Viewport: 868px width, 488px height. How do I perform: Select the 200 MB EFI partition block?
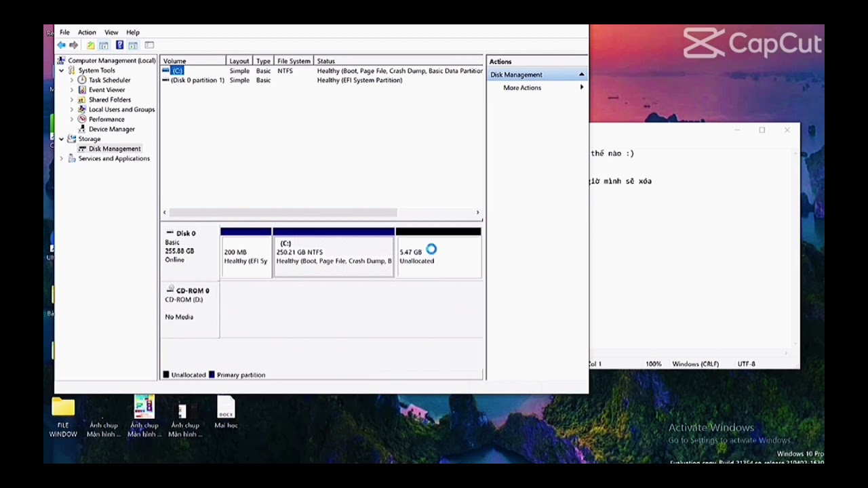tap(245, 253)
